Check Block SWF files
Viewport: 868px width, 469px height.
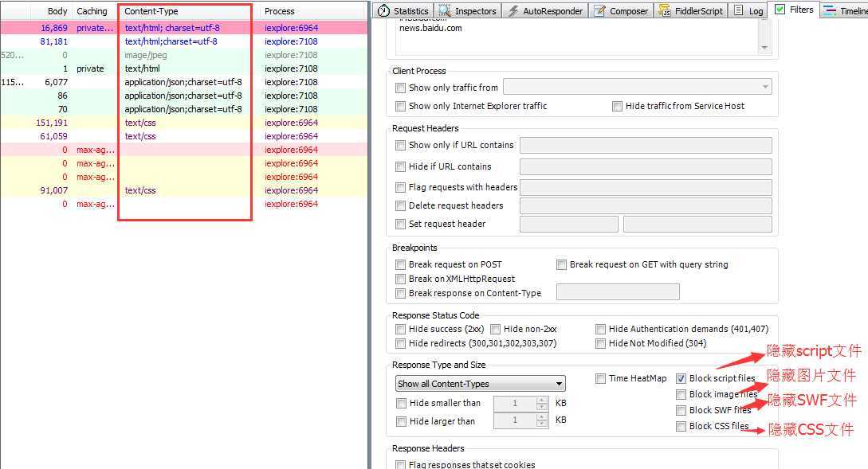[x=681, y=410]
